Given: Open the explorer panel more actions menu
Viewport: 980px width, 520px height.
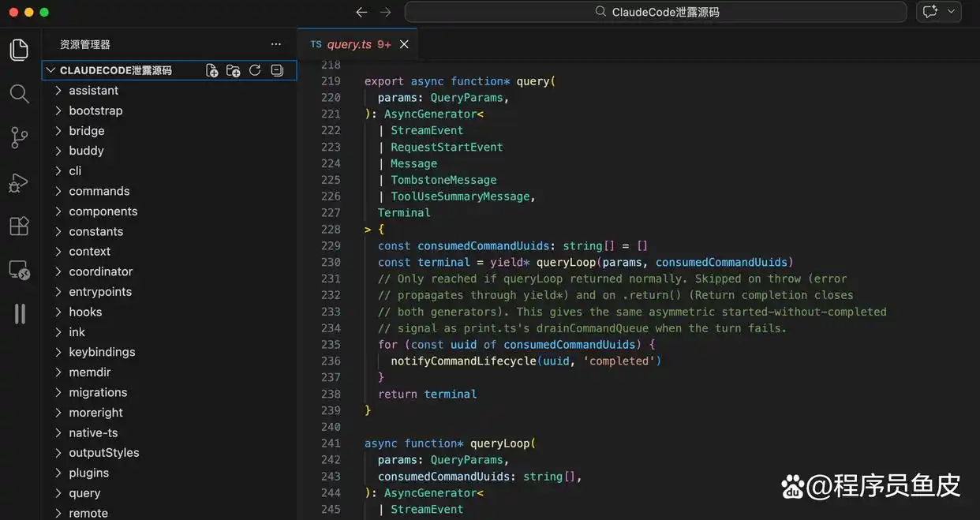Looking at the screenshot, I should coord(275,44).
